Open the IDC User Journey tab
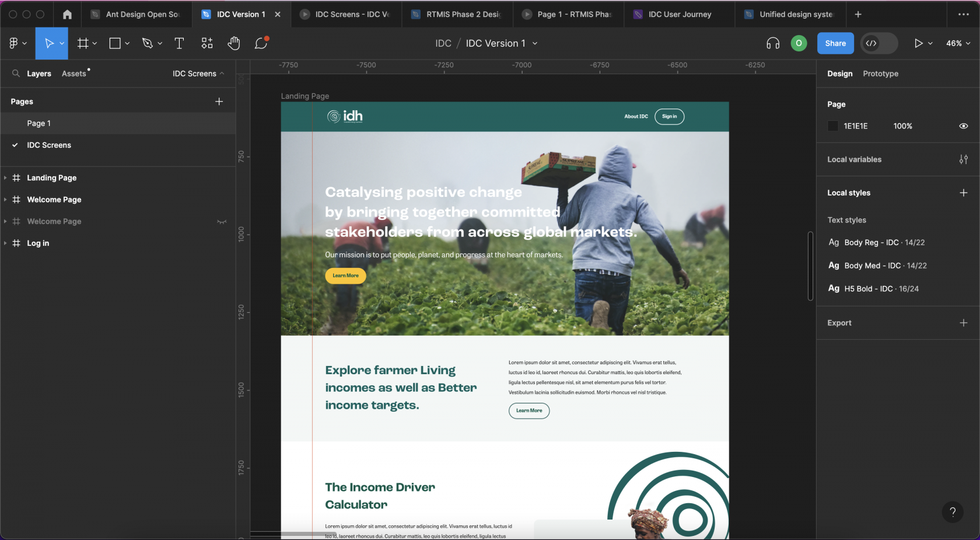 679,15
